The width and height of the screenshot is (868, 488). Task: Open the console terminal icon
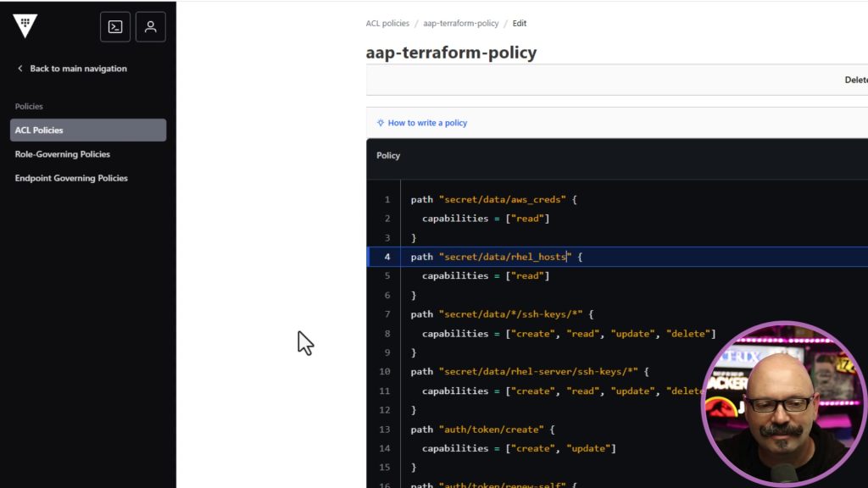[x=115, y=26]
